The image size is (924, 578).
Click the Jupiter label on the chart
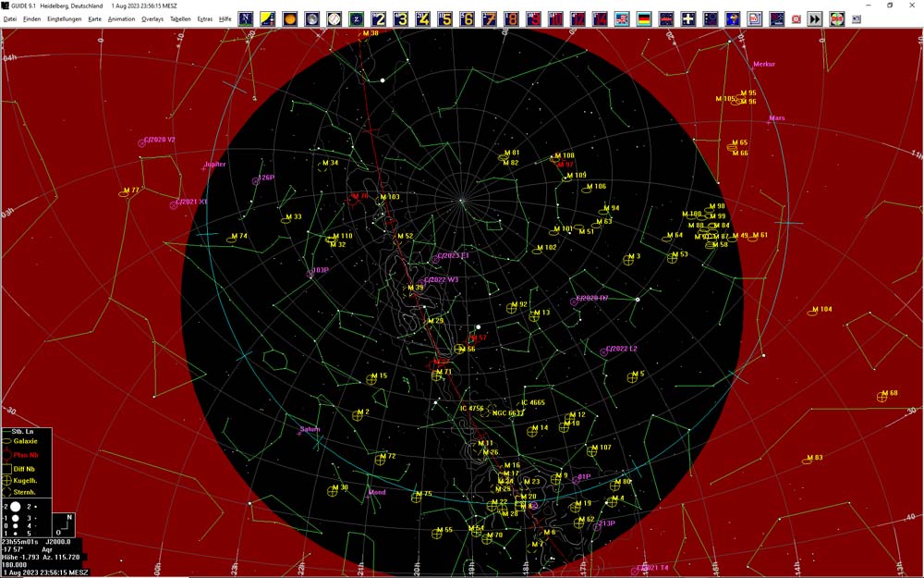pos(215,165)
